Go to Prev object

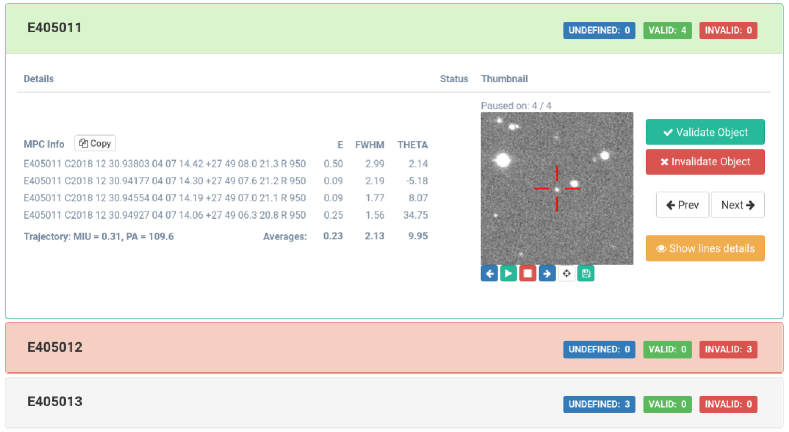[682, 205]
